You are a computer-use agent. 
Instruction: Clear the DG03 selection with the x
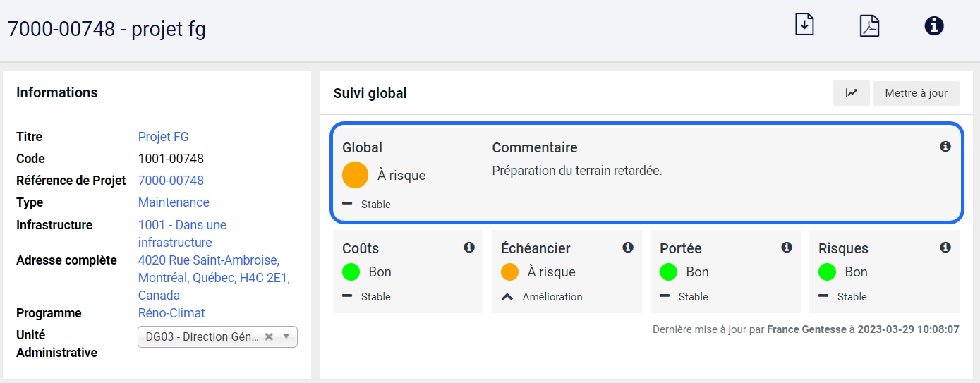pos(269,337)
